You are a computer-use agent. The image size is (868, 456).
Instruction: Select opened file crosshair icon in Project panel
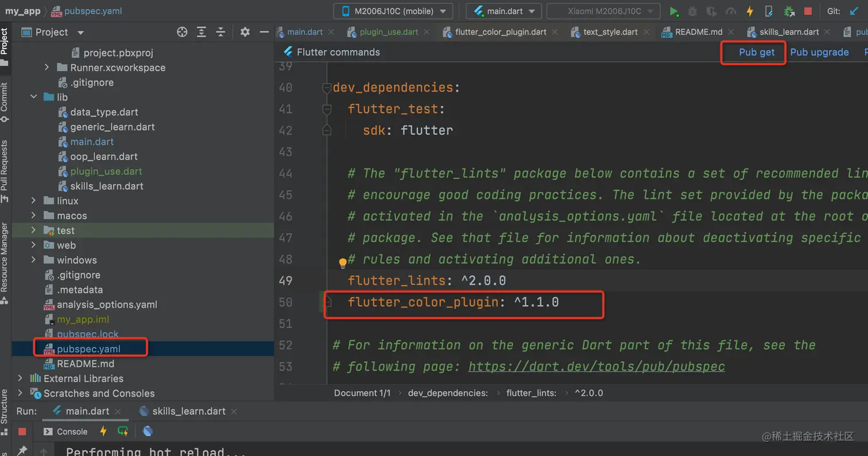(x=182, y=32)
